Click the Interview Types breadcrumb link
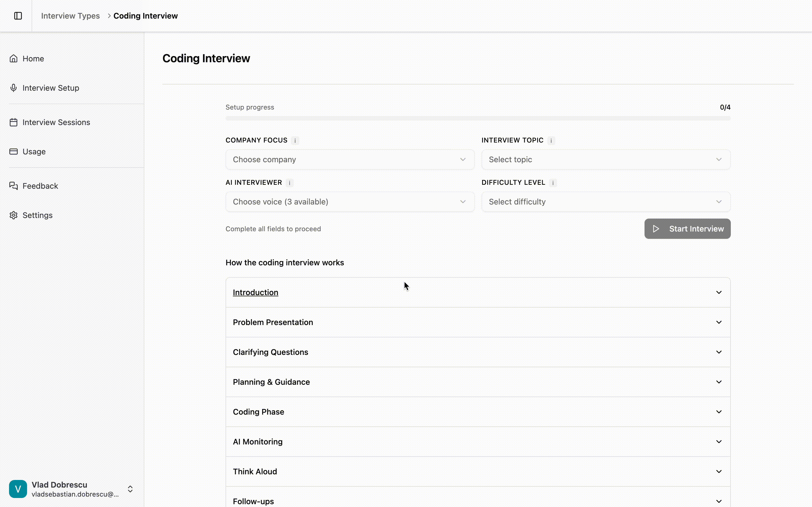812x507 pixels. [x=70, y=16]
